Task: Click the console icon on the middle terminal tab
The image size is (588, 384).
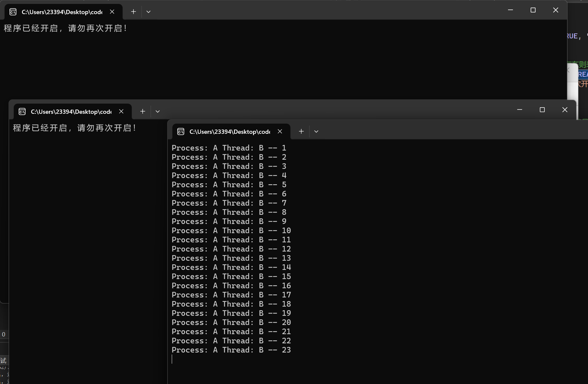Action: [x=22, y=111]
